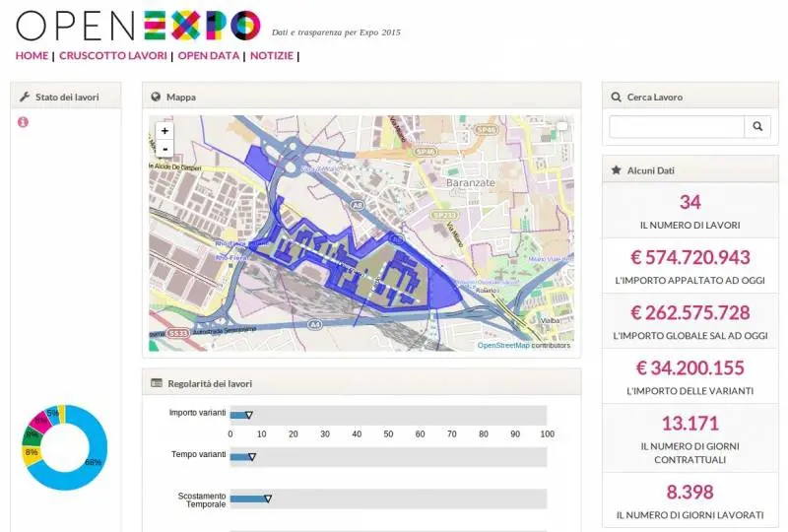
Task: Click the € 34.200.155 varianti amount
Action: click(690, 368)
